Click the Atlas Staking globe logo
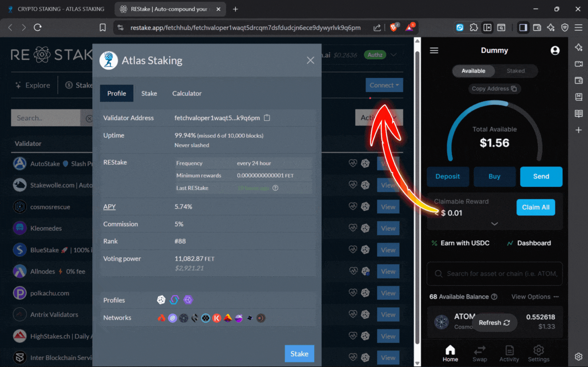This screenshot has height=367, width=588. (108, 60)
